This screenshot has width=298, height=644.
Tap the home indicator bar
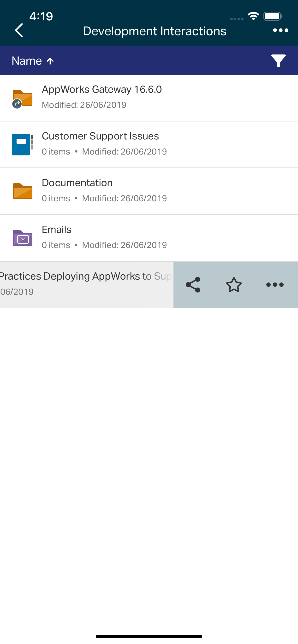[149, 636]
